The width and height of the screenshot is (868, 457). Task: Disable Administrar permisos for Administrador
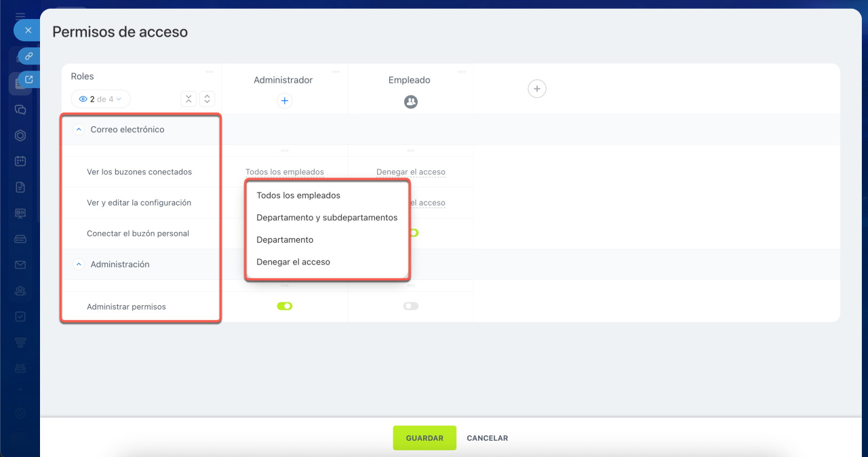[x=285, y=306]
